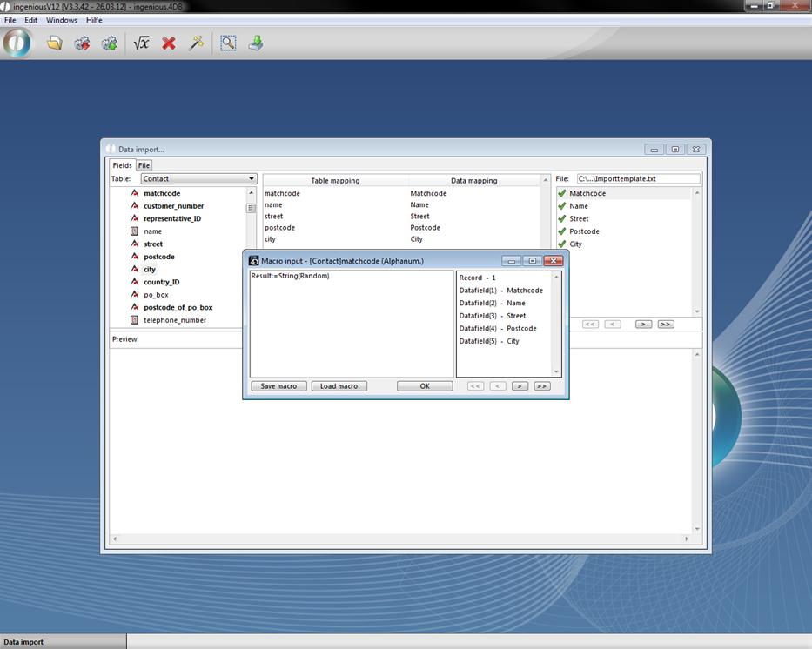Open the square root formula tool

tap(141, 43)
